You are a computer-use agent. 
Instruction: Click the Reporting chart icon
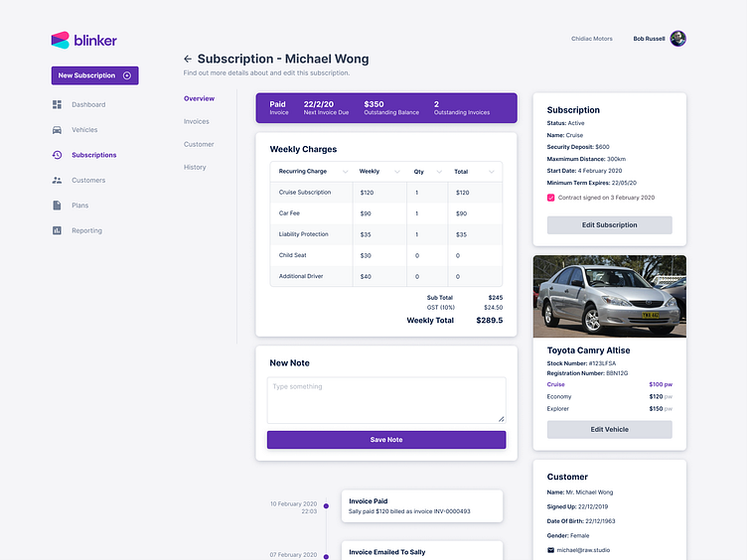(x=58, y=230)
